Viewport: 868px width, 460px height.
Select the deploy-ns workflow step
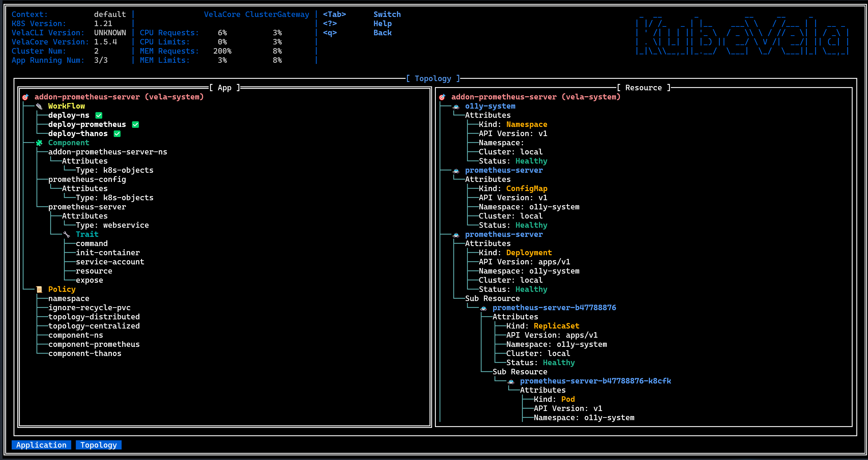pos(69,115)
